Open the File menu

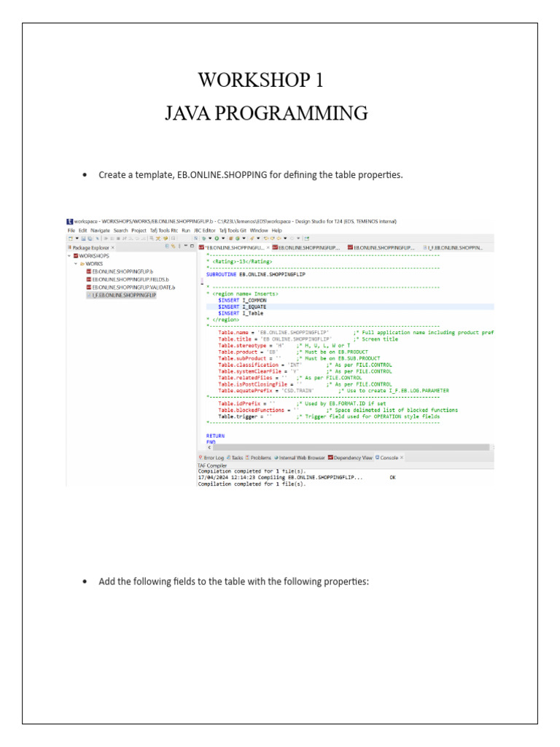click(71, 231)
